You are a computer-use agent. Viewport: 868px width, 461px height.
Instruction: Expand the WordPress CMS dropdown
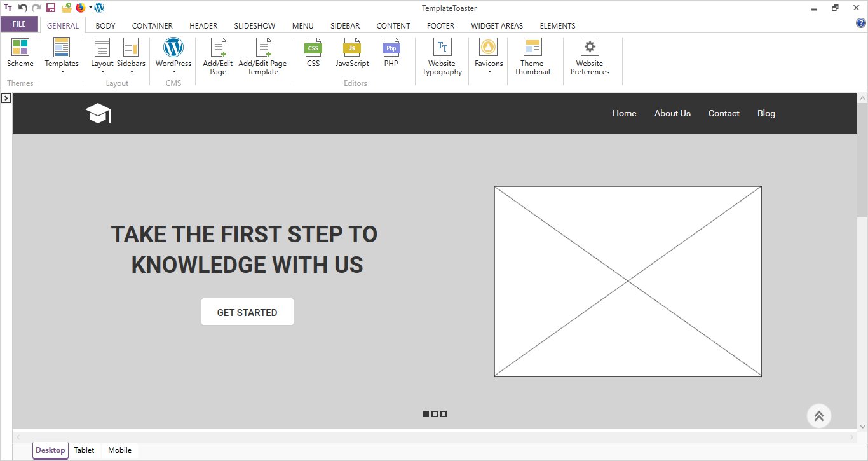(x=173, y=71)
